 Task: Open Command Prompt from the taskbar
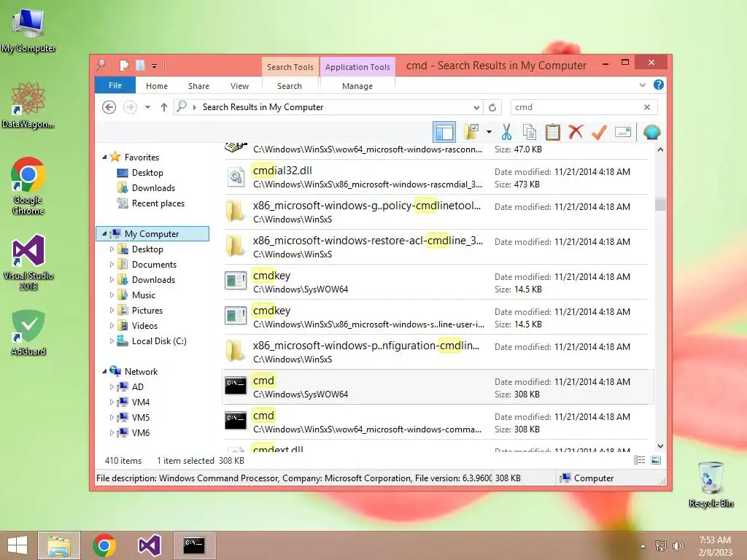click(194, 545)
